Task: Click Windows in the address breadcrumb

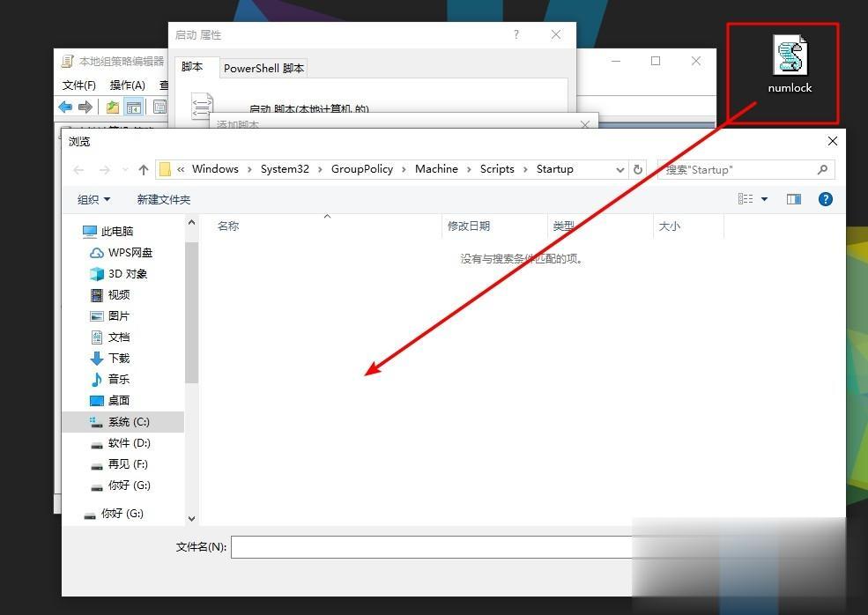Action: click(215, 169)
